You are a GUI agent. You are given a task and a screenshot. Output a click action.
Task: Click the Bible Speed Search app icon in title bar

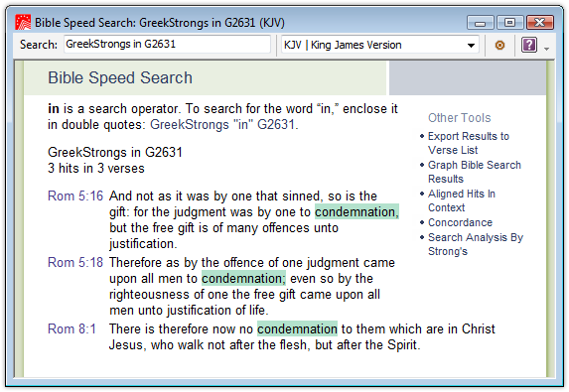23,23
